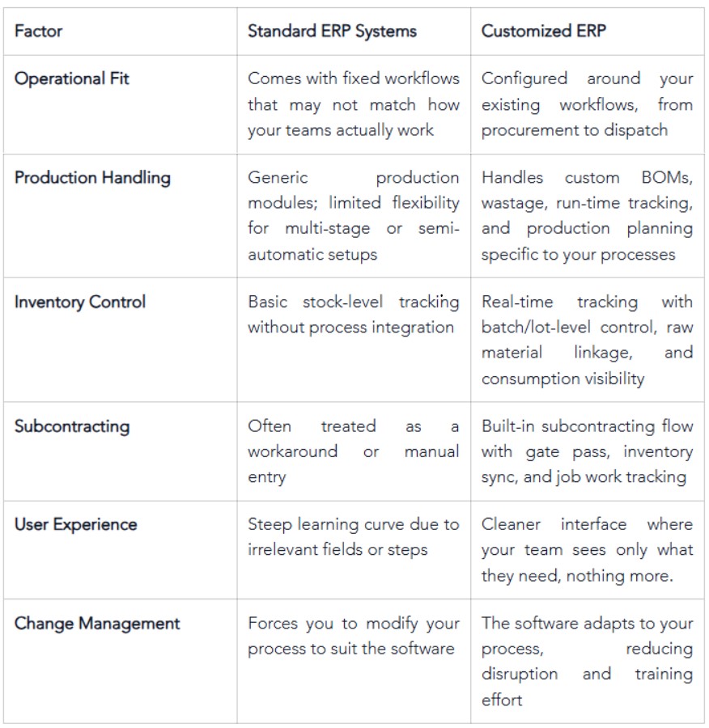Select the procurement to dispatch cell
The image size is (709, 728).
tap(588, 104)
